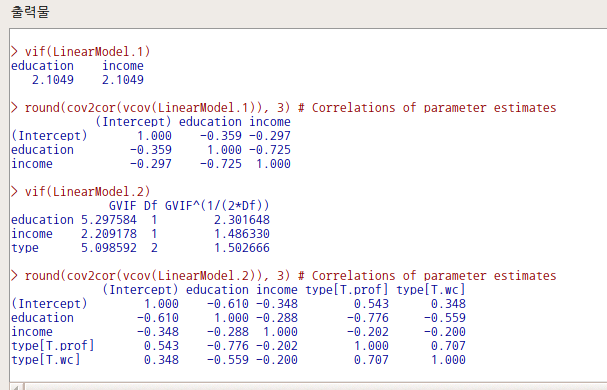607x390 pixels.
Task: Select GVIF value 5.297584 for education
Action: tap(109, 220)
